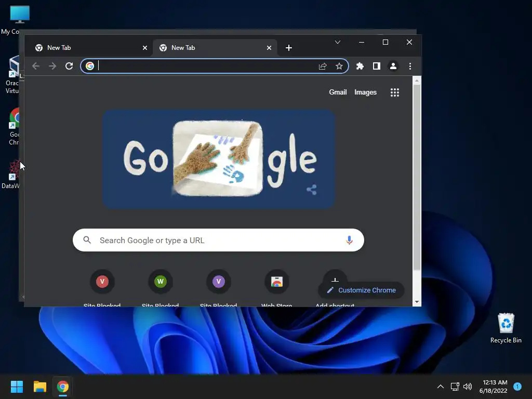Click the Google icon in the address bar
This screenshot has height=399, width=532.
coord(90,66)
